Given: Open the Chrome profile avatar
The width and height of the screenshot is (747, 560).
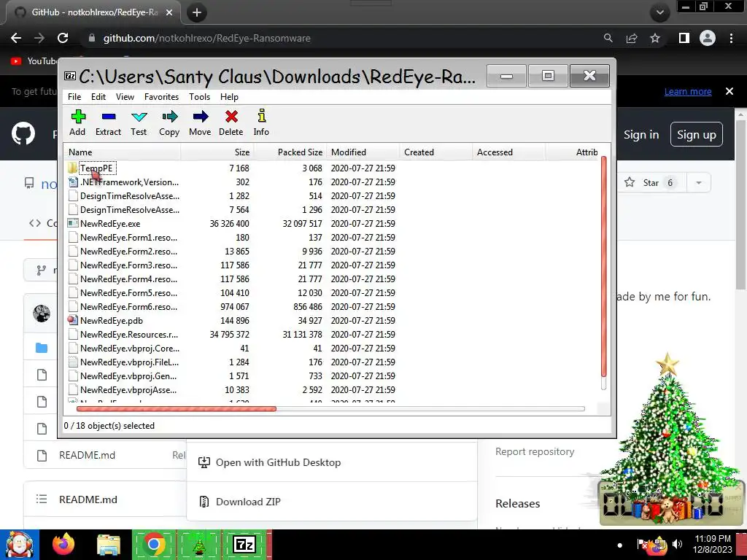Looking at the screenshot, I should click(708, 38).
